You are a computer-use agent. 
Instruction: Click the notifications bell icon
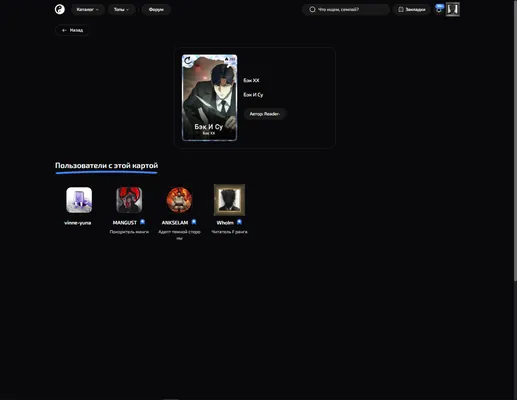click(439, 9)
